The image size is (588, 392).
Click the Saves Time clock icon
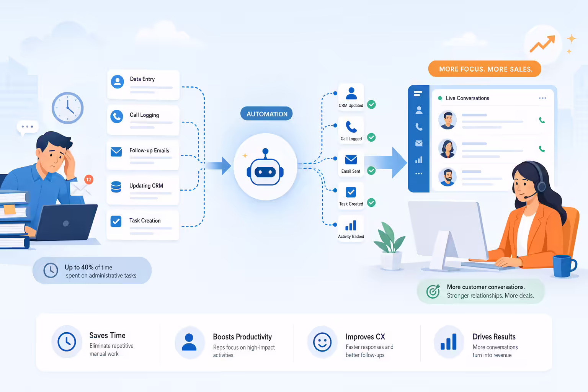click(67, 342)
